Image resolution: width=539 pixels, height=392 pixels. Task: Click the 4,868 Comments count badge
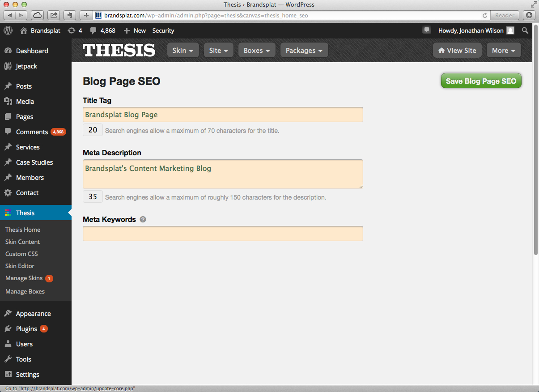click(58, 132)
